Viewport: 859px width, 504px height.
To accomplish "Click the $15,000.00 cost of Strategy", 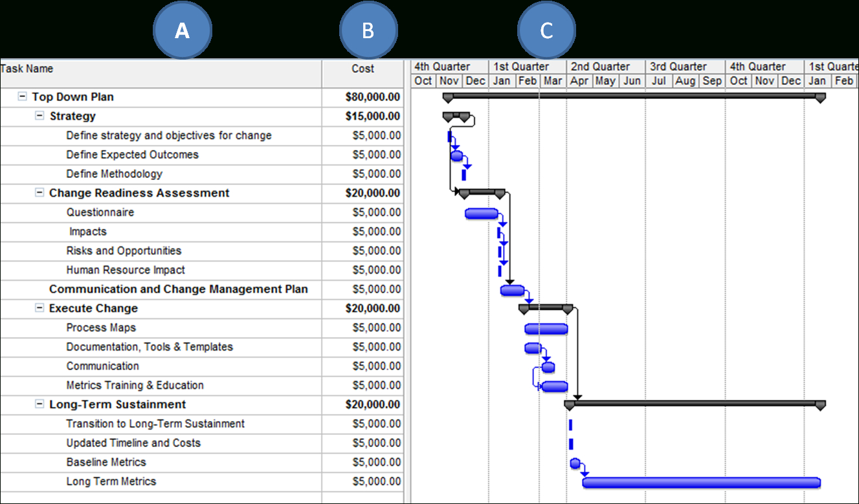I will tap(373, 116).
